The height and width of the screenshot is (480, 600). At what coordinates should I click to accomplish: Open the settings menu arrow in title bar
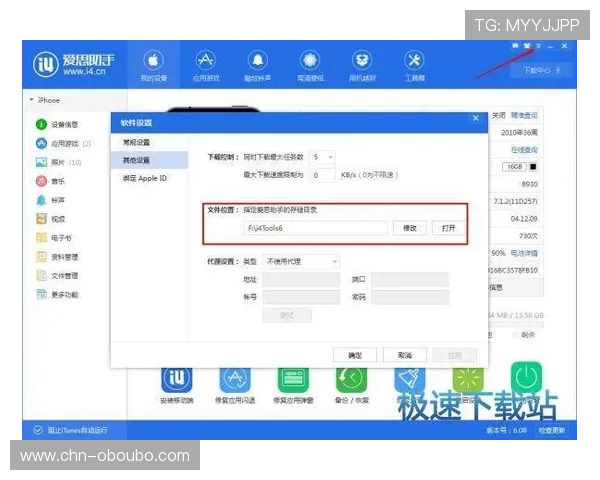539,46
